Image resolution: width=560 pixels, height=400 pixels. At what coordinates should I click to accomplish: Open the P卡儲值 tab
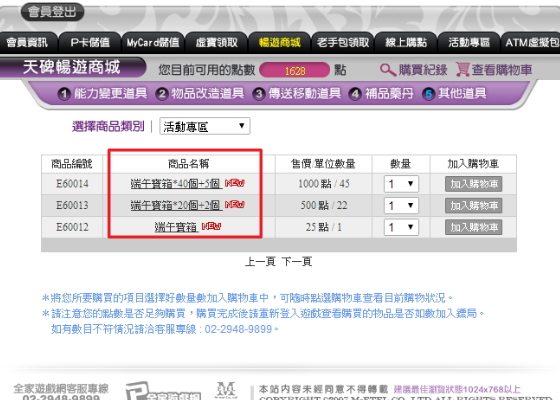click(90, 43)
